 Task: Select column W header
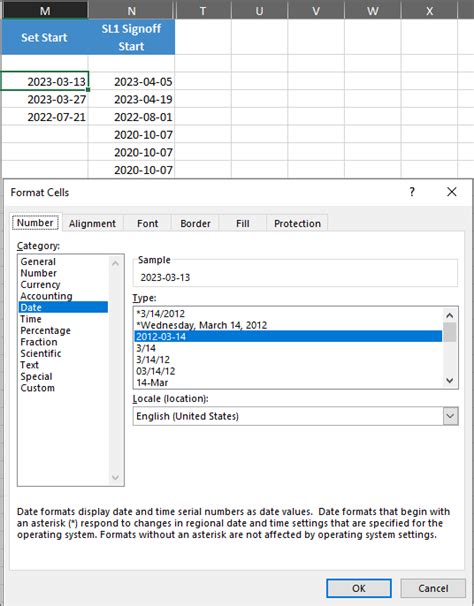[x=373, y=10]
